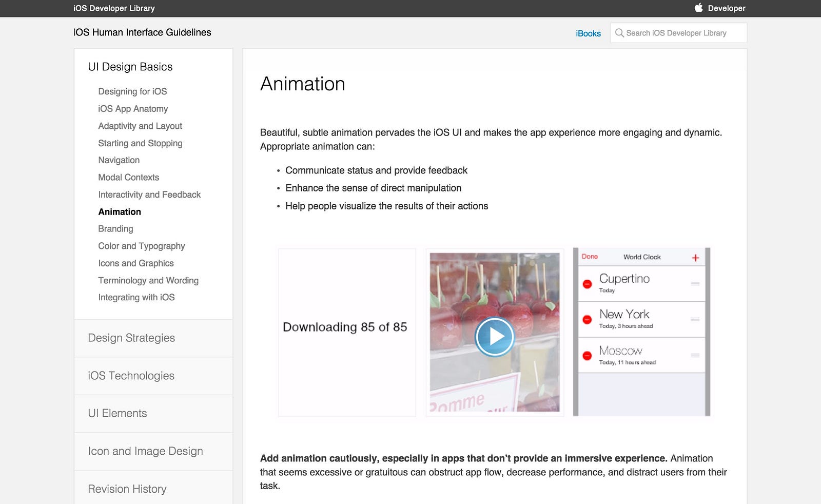This screenshot has width=821, height=504.
Task: Click 'Enhance the sense of direct manipulation' bullet
Action: (373, 188)
